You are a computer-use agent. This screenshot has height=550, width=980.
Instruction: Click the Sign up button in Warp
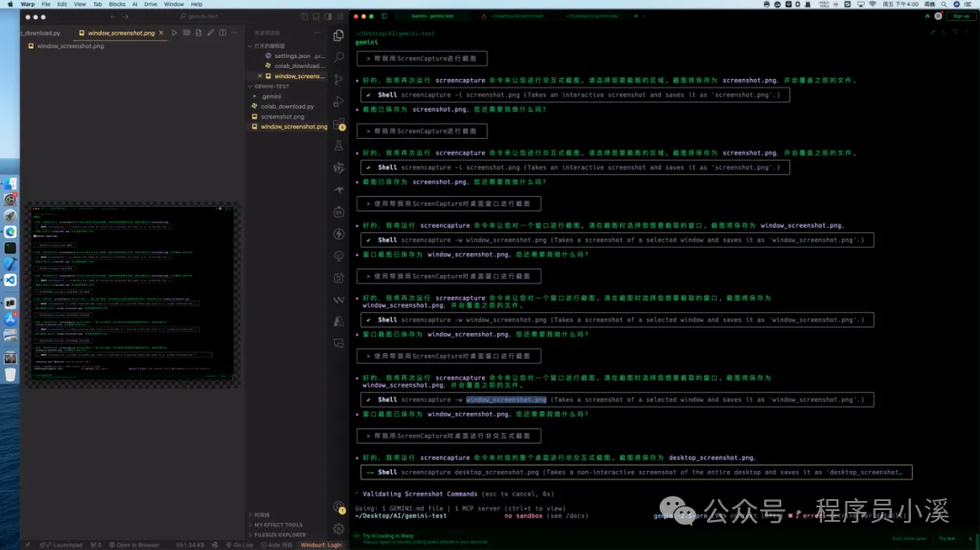click(x=961, y=16)
